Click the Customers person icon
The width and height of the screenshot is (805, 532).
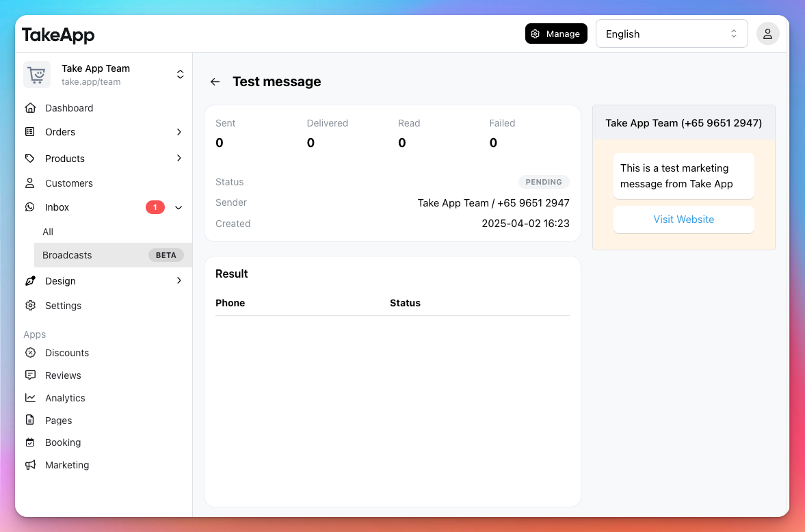coord(30,183)
